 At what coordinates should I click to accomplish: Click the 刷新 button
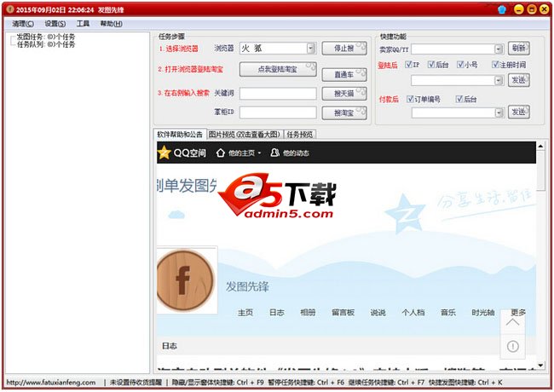point(519,48)
